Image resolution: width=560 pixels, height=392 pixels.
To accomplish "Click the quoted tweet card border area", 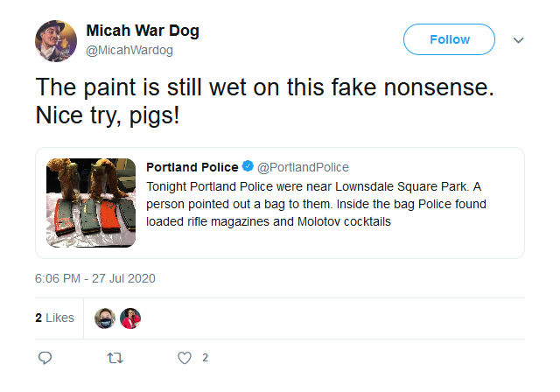I will (x=280, y=203).
